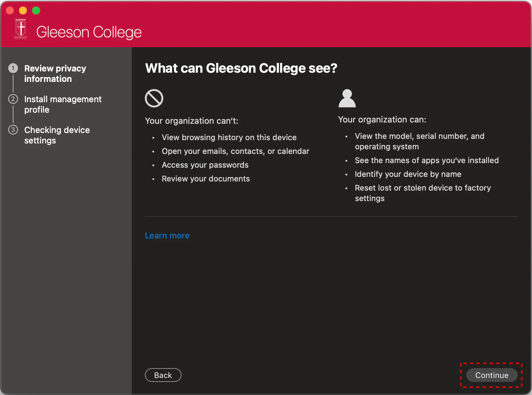Click View the model, serial number item
Screen dimensions: 532x395
(420, 141)
